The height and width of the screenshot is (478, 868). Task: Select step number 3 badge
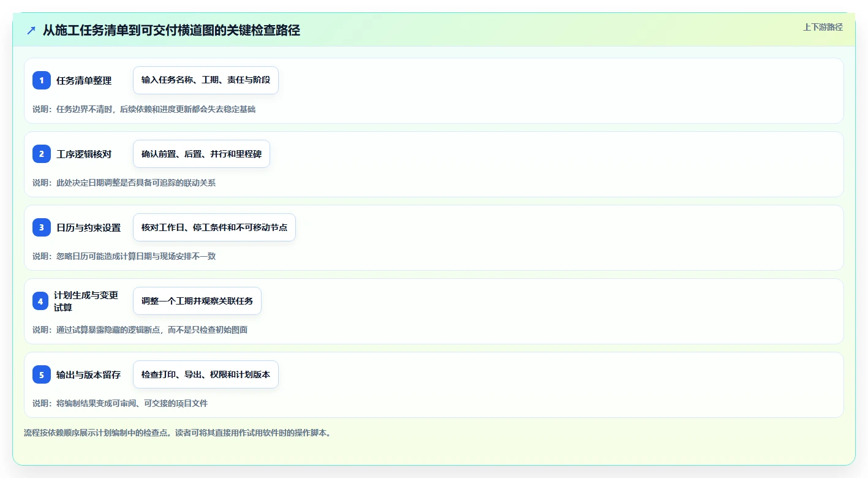pyautogui.click(x=42, y=227)
